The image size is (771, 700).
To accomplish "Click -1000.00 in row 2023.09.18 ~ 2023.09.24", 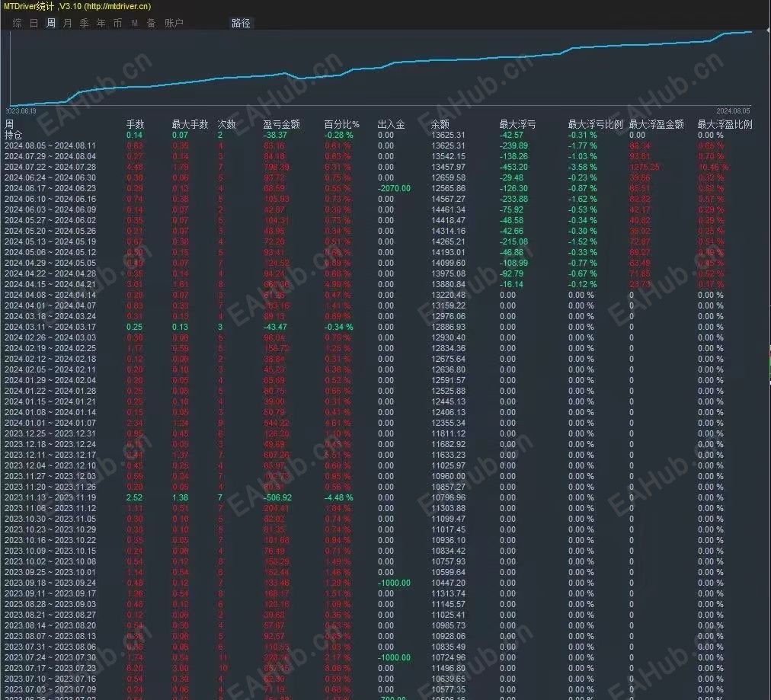I will coord(394,583).
